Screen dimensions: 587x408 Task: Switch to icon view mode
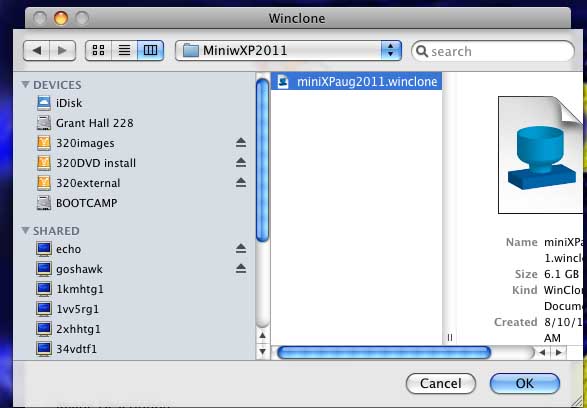tap(98, 50)
